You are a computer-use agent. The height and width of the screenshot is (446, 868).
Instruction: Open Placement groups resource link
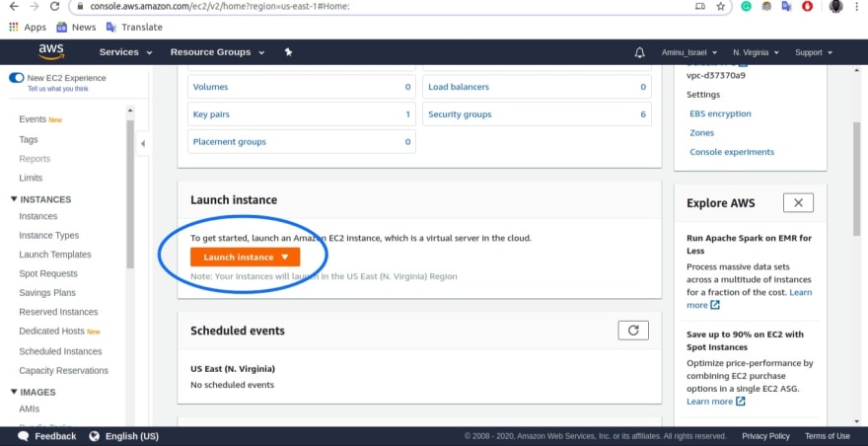[x=229, y=142]
